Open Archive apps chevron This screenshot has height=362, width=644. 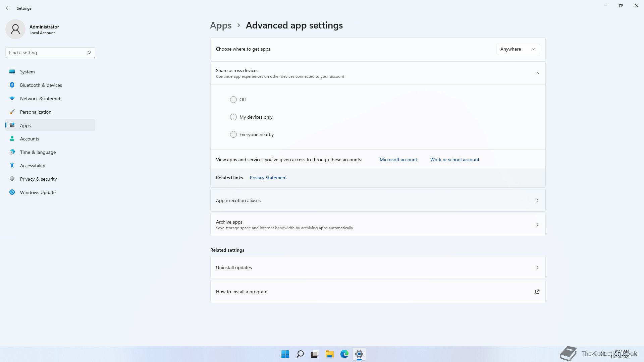(537, 225)
